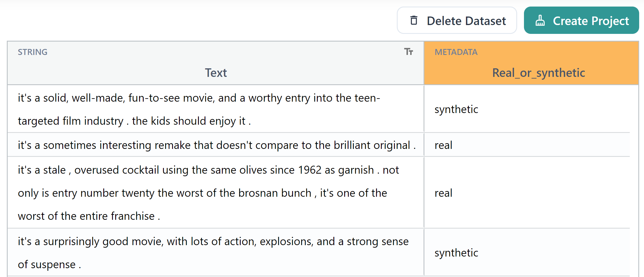Viewport: 644px width, 277px height.
Task: Click the broom icon inside Create Project button
Action: [541, 20]
